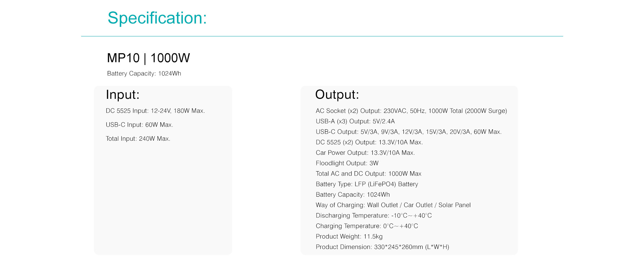Screen dimensions: 644x268
Task: Select the DC 5525 Input line
Action: tap(155, 111)
